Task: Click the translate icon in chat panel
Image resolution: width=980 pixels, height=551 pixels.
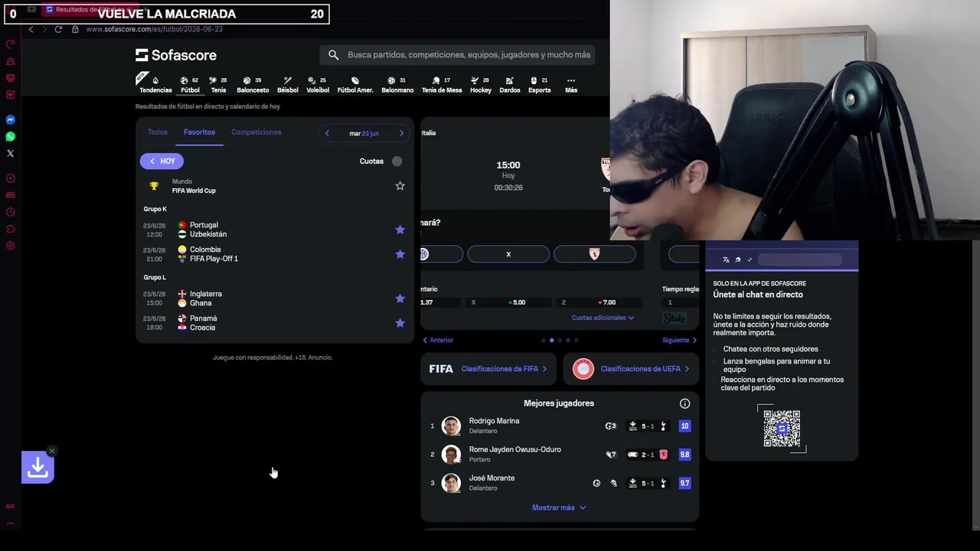Action: 726,259
